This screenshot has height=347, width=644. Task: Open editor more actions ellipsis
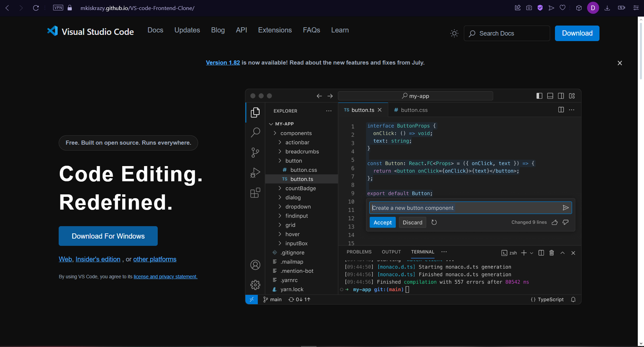tap(572, 110)
